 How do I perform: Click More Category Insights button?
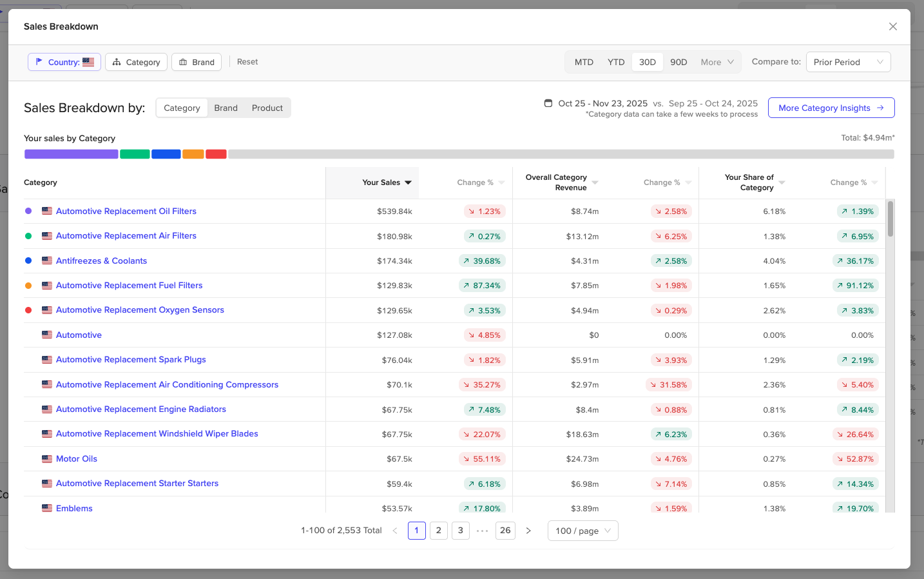[831, 108]
